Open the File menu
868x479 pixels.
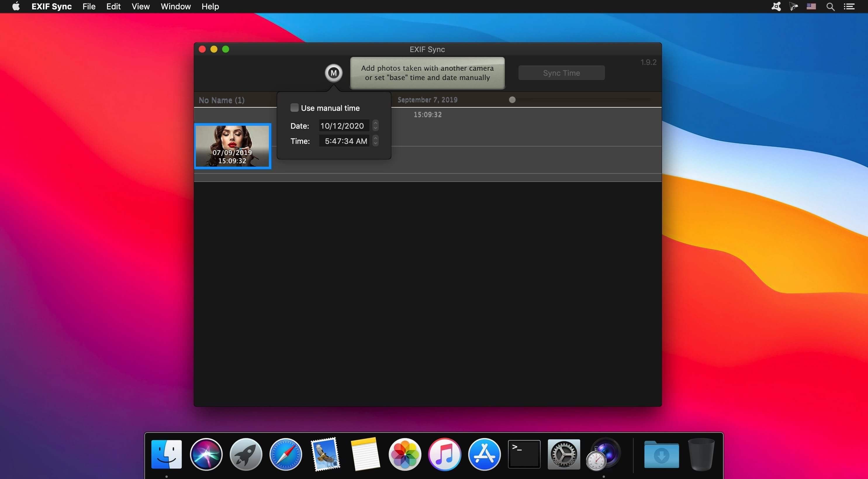coord(89,6)
